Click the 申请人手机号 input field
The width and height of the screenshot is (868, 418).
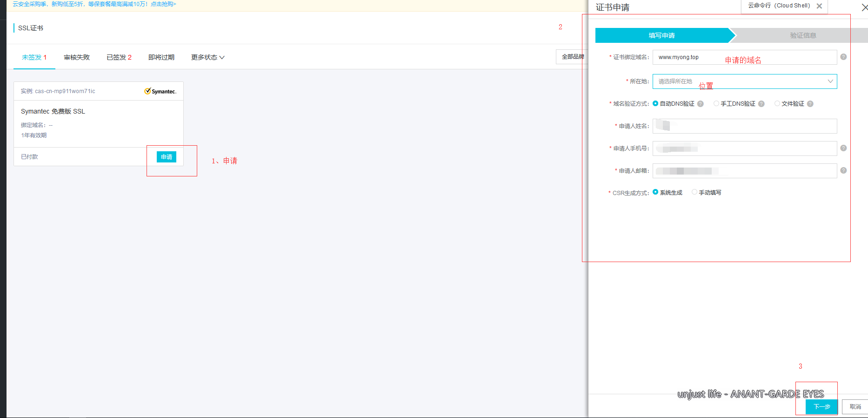pyautogui.click(x=745, y=148)
